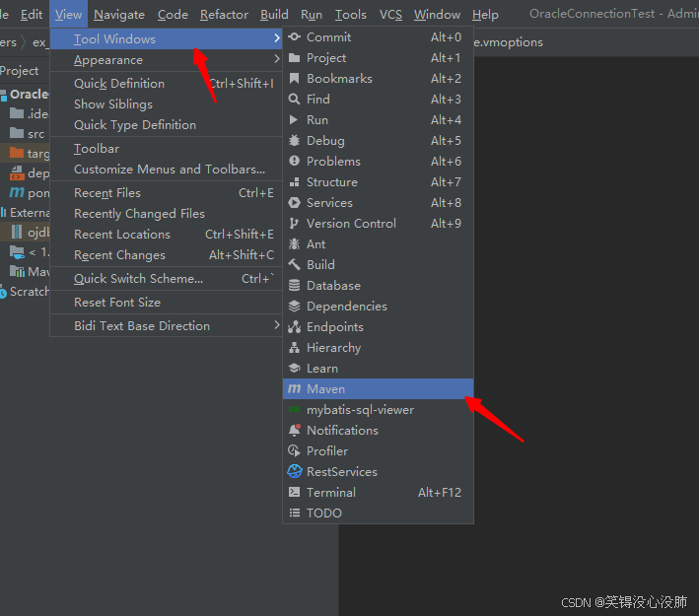The width and height of the screenshot is (699, 616).
Task: Expand the Bidi Text Base Direction submenu arrow
Action: click(277, 325)
